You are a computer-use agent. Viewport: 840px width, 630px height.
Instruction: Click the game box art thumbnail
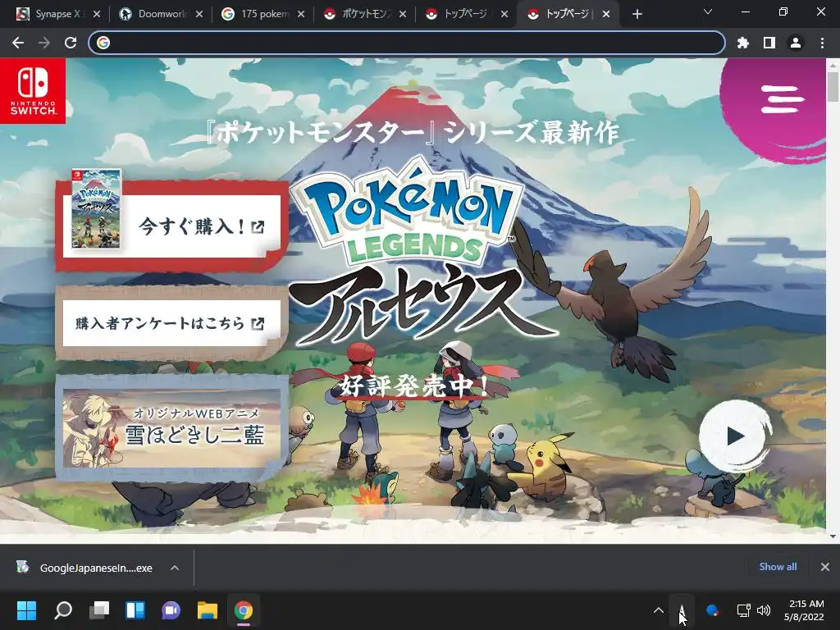(97, 209)
